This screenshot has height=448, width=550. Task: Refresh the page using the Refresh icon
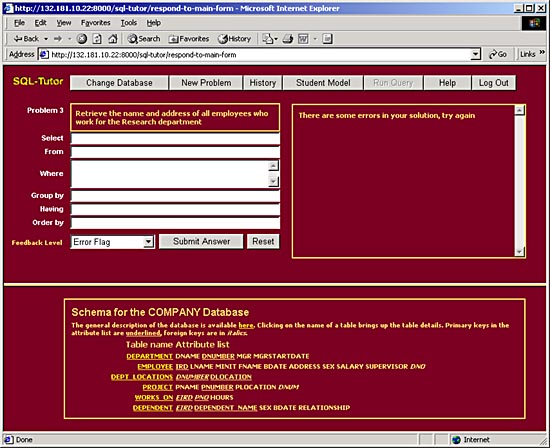coord(97,39)
